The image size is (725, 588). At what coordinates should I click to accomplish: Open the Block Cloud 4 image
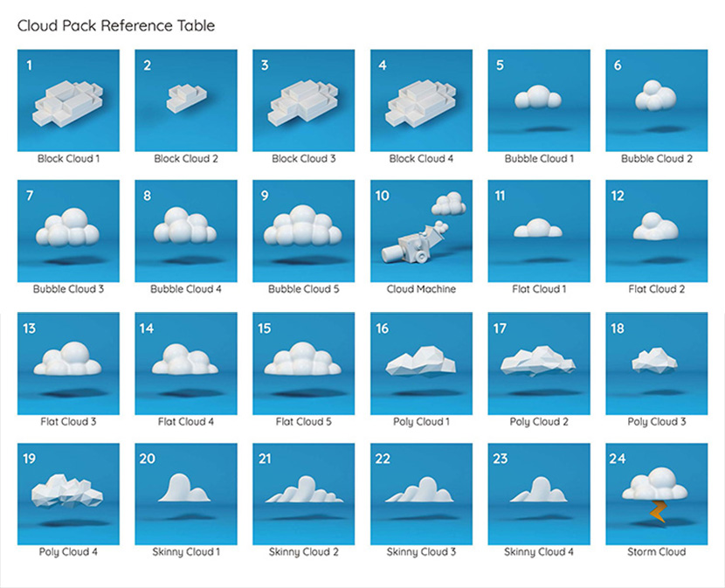coord(421,100)
